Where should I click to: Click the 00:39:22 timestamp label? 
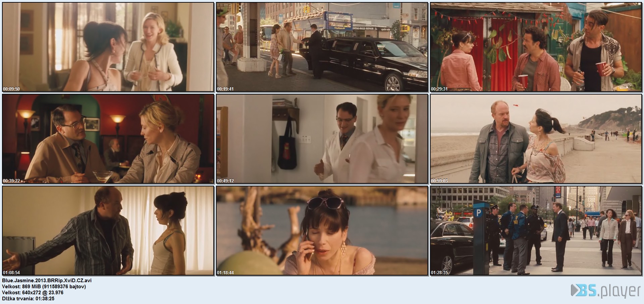(x=11, y=181)
